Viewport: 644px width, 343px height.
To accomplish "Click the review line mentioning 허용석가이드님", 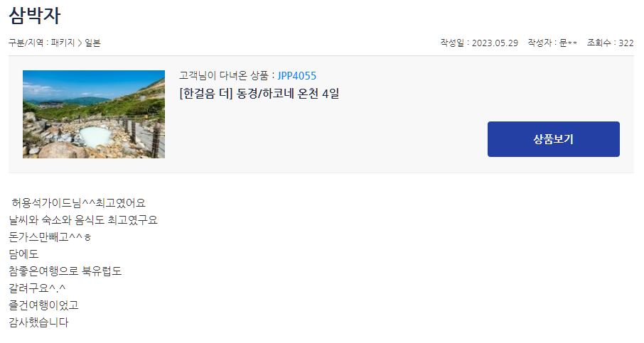I will [78, 202].
